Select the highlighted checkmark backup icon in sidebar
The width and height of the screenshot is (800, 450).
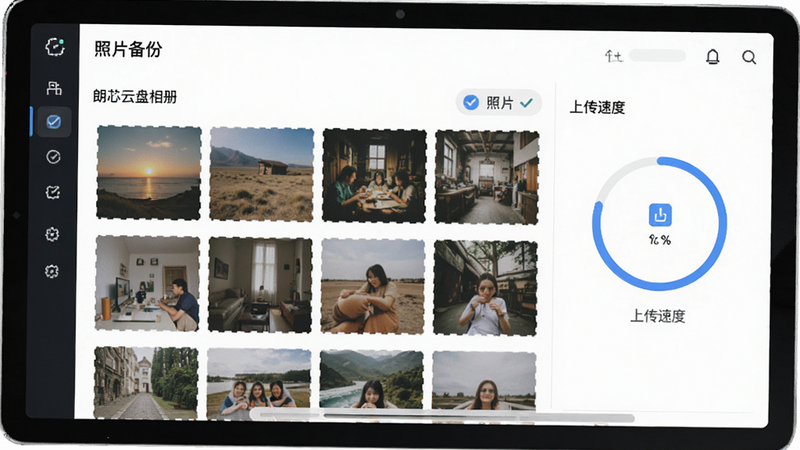pos(54,122)
